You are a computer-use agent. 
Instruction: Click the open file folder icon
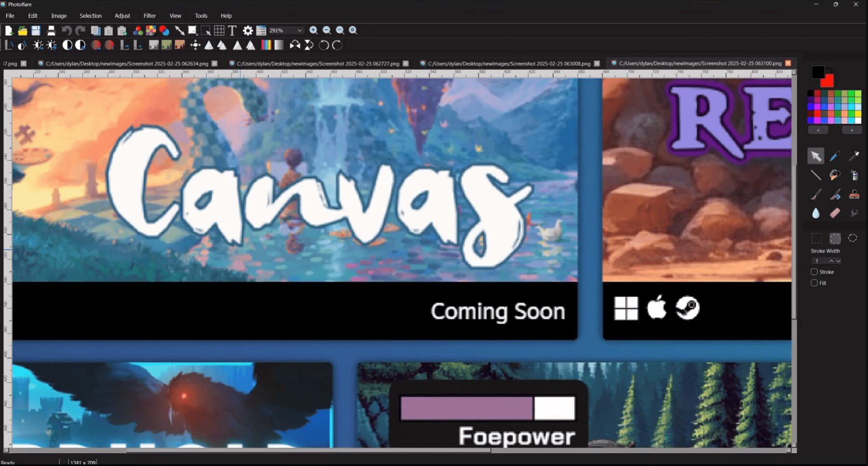click(22, 30)
